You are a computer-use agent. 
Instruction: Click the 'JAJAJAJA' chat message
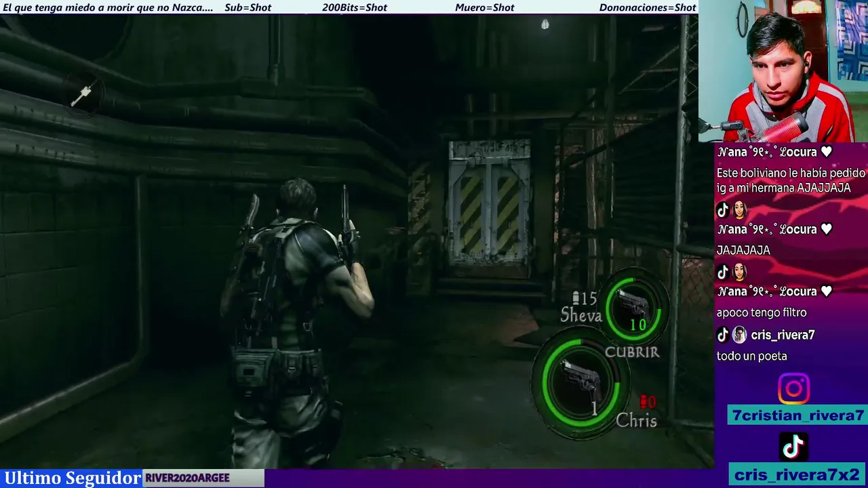(x=743, y=250)
